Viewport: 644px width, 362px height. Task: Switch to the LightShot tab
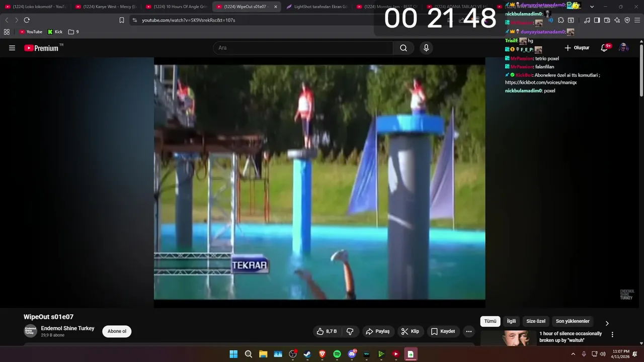pyautogui.click(x=317, y=7)
